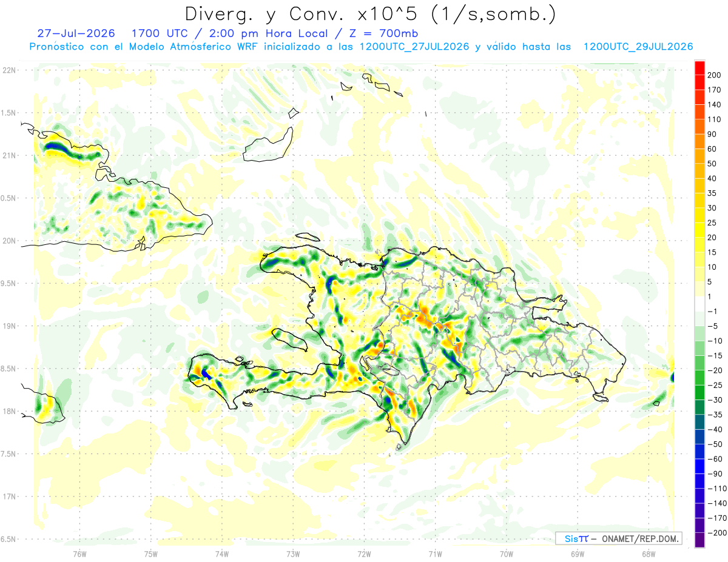Click the '22N' latitude label
Screen dimensions: 728x562
click(x=8, y=70)
